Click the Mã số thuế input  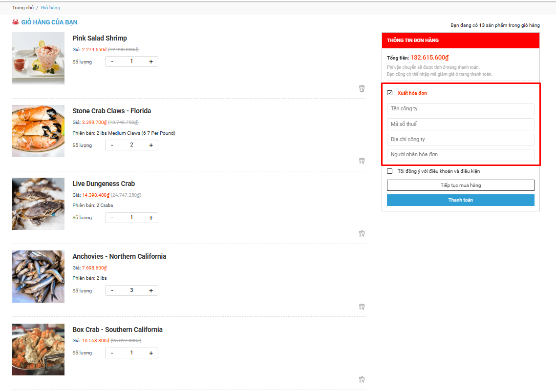coord(460,124)
